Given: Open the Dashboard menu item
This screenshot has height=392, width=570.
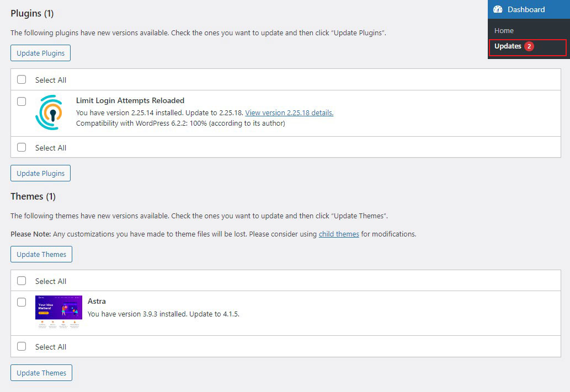Looking at the screenshot, I should (529, 9).
